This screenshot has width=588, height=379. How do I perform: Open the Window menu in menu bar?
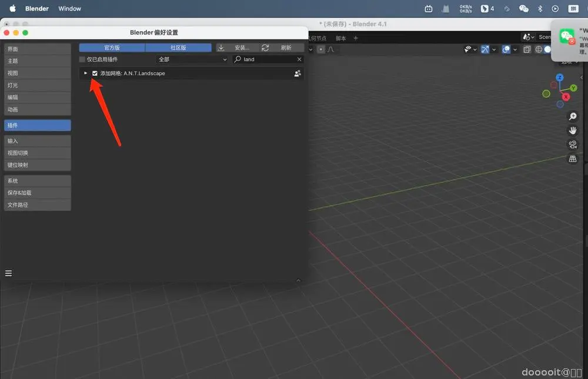(69, 9)
